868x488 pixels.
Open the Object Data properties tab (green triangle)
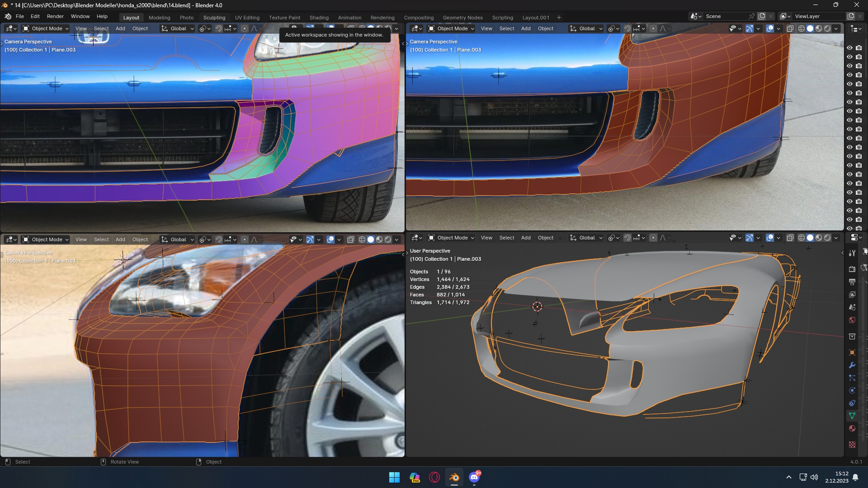(x=852, y=416)
